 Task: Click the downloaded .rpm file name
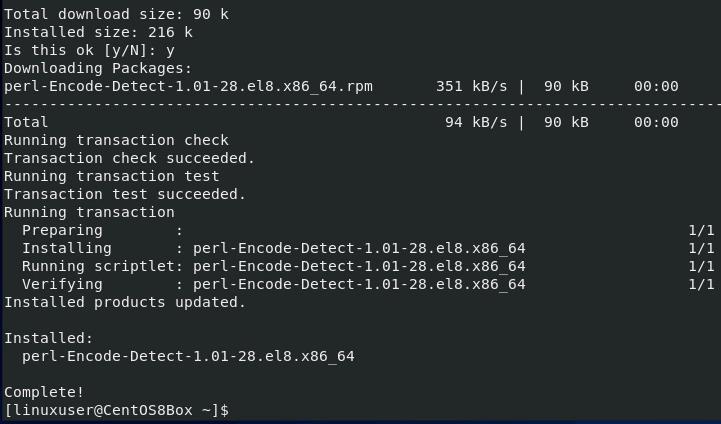188,86
